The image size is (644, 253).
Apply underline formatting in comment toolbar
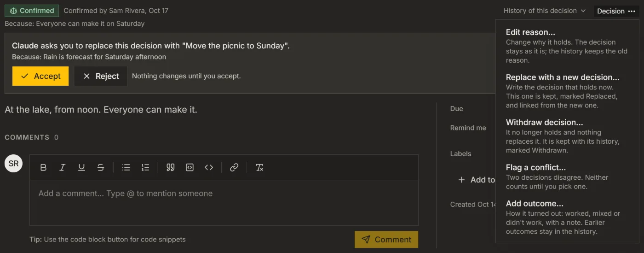tap(81, 167)
